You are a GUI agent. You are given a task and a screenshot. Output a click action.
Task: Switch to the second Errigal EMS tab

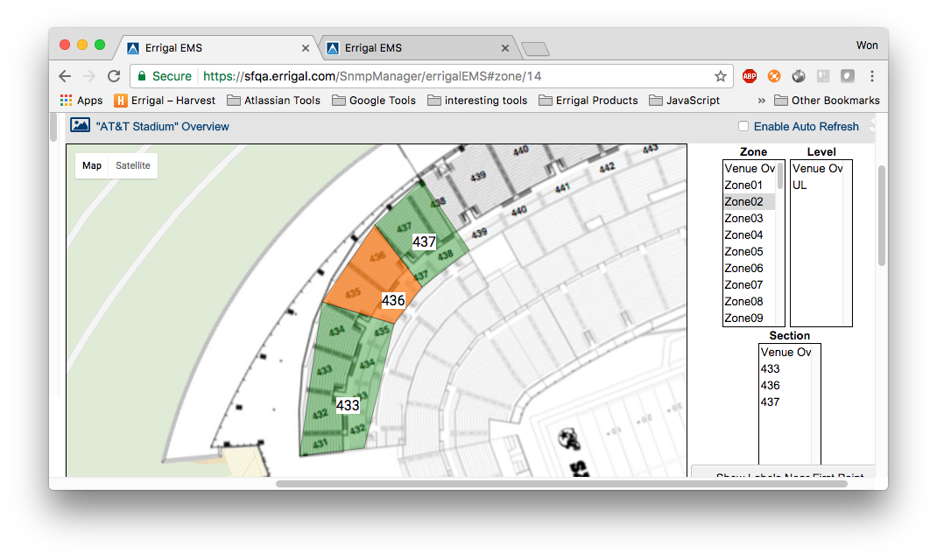(x=412, y=48)
